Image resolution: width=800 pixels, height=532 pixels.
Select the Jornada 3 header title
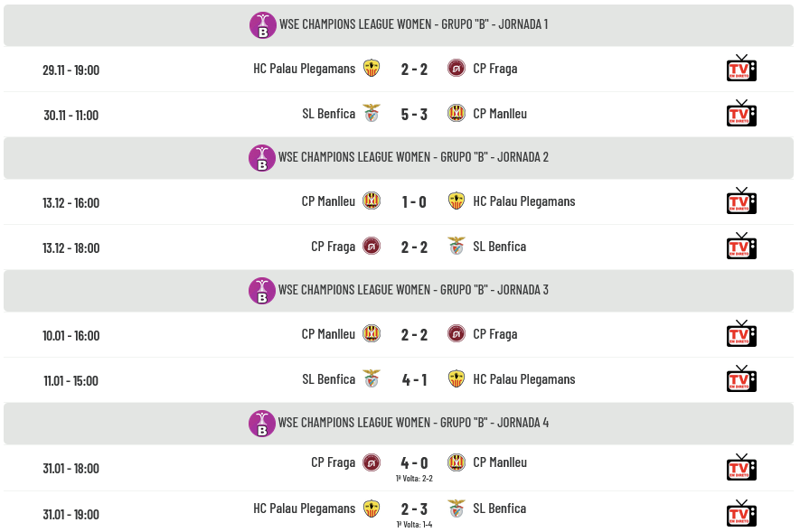pos(413,290)
